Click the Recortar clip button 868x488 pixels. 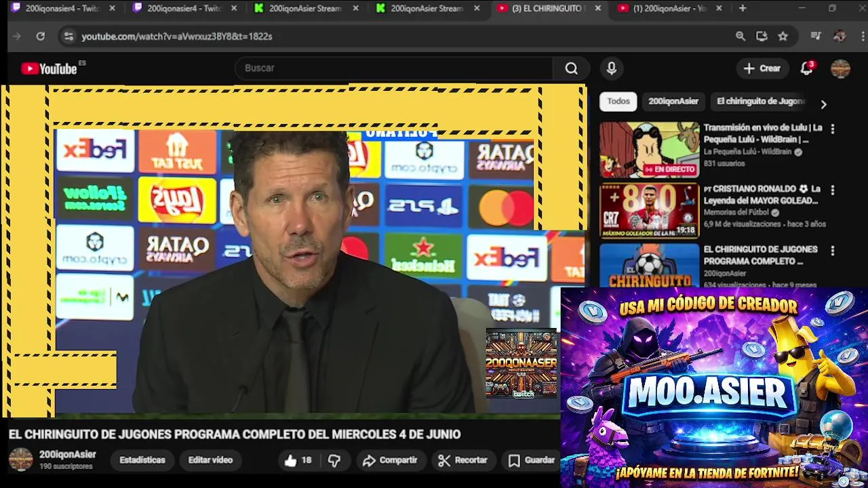point(463,460)
